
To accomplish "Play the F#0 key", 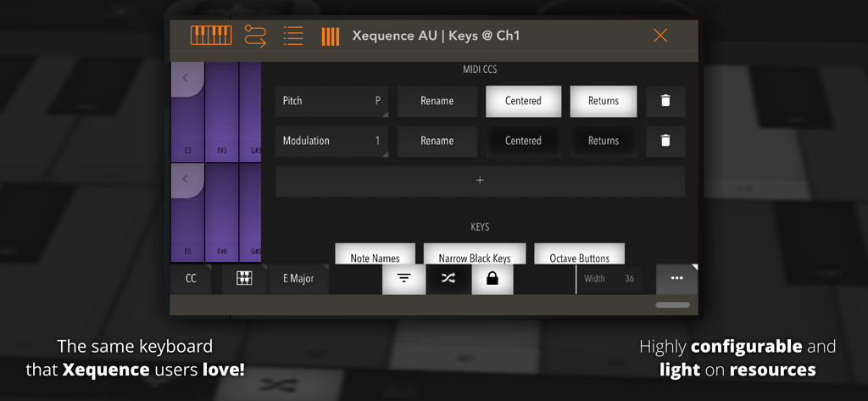I will click(222, 213).
